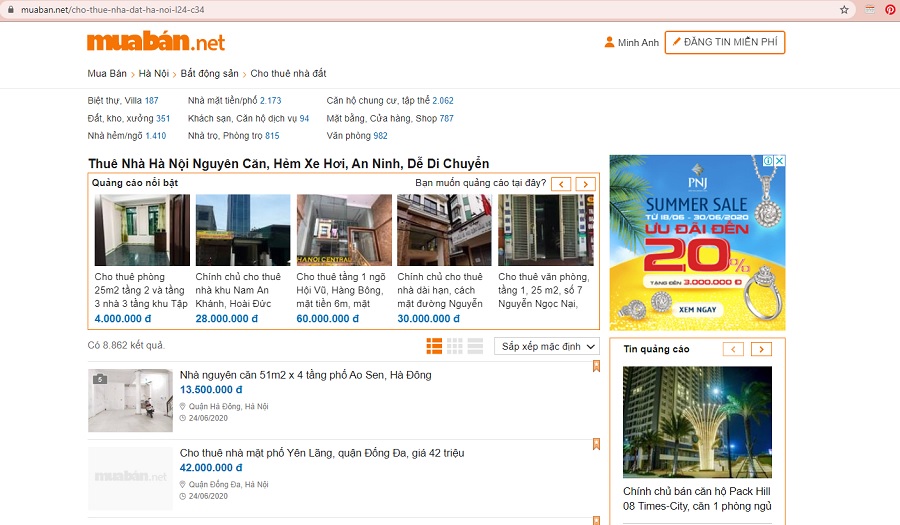The width and height of the screenshot is (900, 525).
Task: Open the Pinterest extension icon
Action: point(890,9)
